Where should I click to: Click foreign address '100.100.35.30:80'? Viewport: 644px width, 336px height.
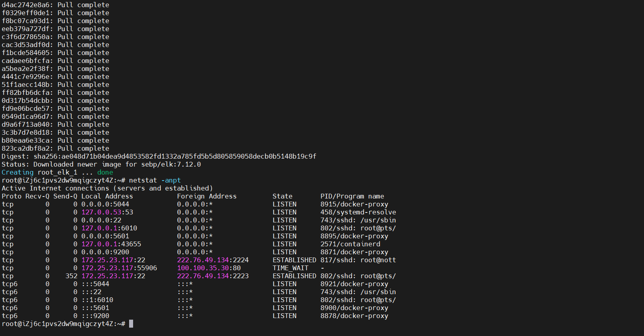[209, 268]
